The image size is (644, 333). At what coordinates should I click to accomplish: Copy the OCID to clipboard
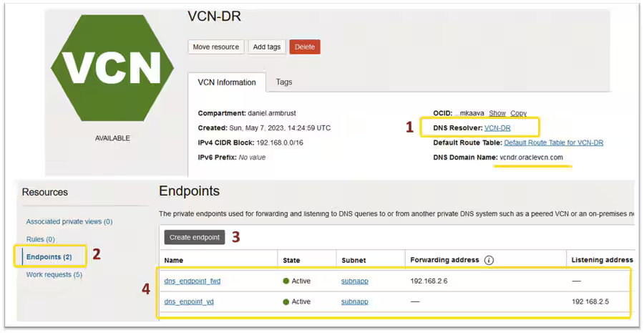pyautogui.click(x=518, y=113)
